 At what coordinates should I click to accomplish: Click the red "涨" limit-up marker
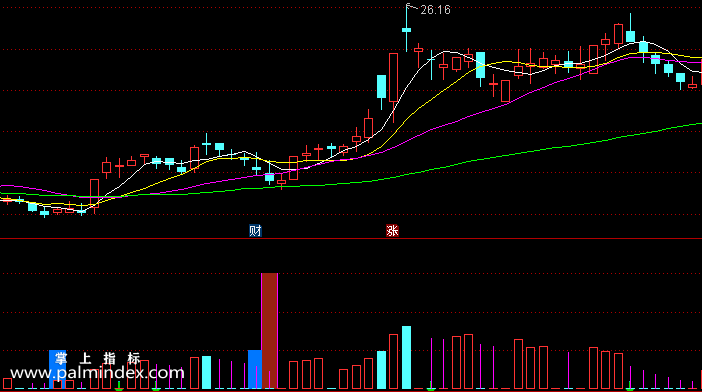click(392, 231)
